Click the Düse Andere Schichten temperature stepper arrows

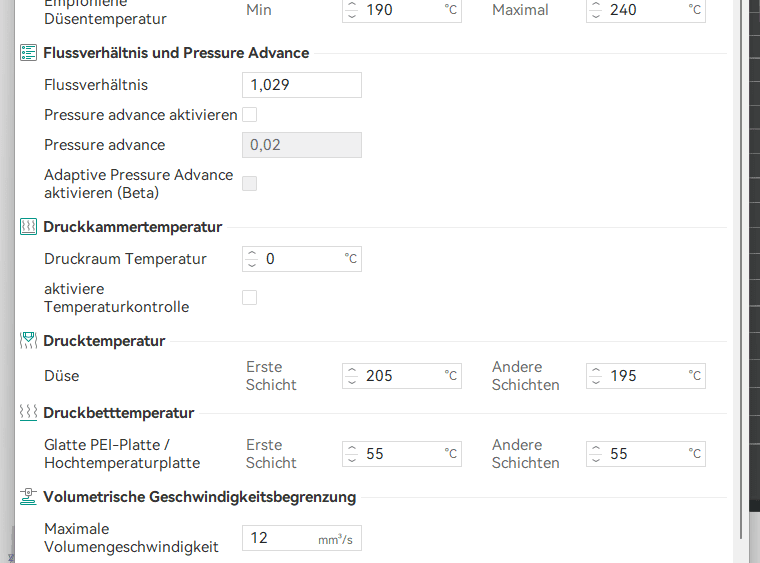click(596, 376)
